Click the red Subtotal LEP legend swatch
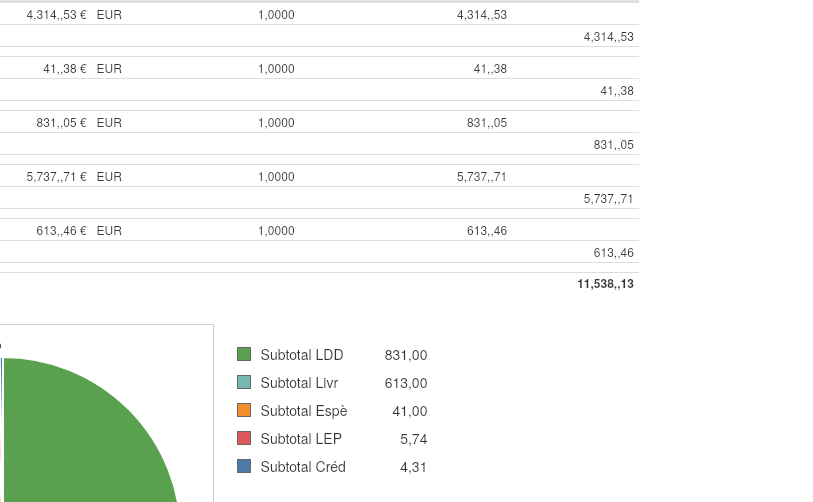The width and height of the screenshot is (813, 502). coord(244,438)
